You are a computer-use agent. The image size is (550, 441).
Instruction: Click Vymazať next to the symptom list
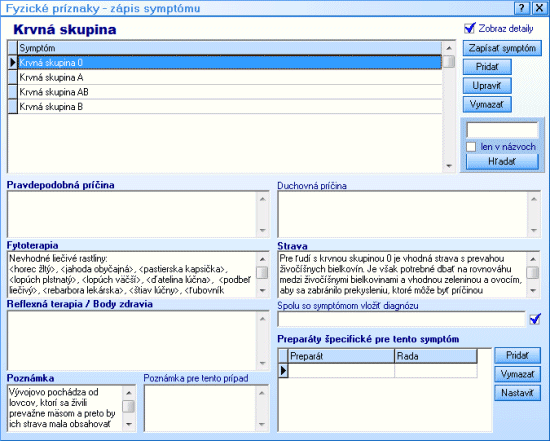click(x=487, y=104)
